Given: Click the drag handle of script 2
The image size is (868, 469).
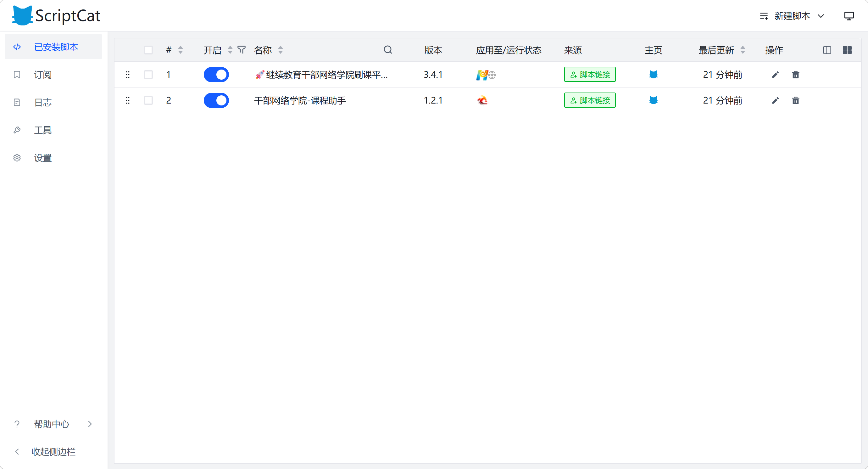Looking at the screenshot, I should [127, 100].
